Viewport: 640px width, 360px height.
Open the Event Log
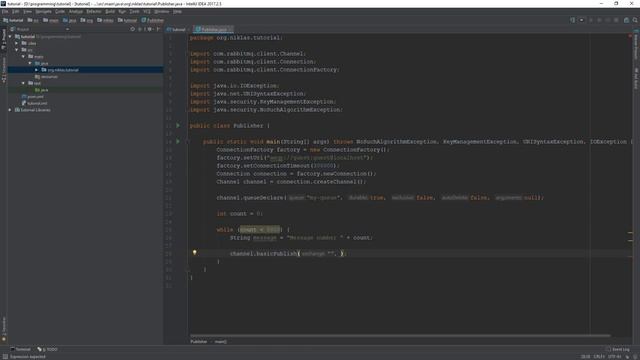(618, 349)
